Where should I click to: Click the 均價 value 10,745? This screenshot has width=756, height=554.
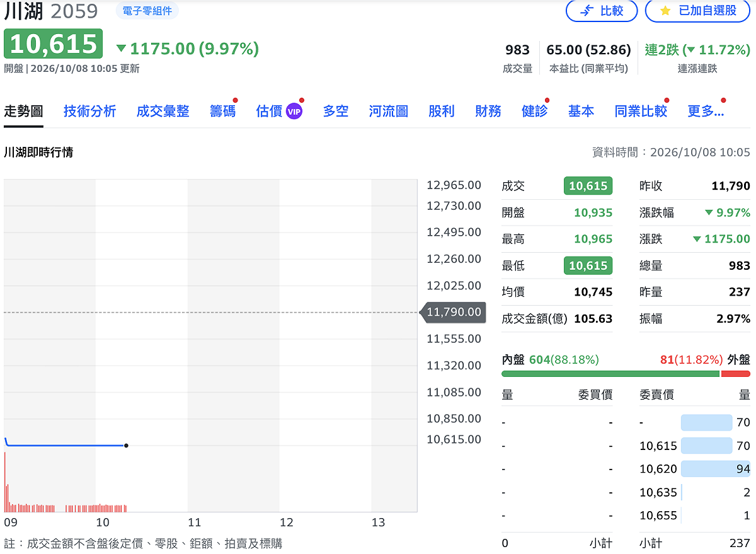click(593, 292)
